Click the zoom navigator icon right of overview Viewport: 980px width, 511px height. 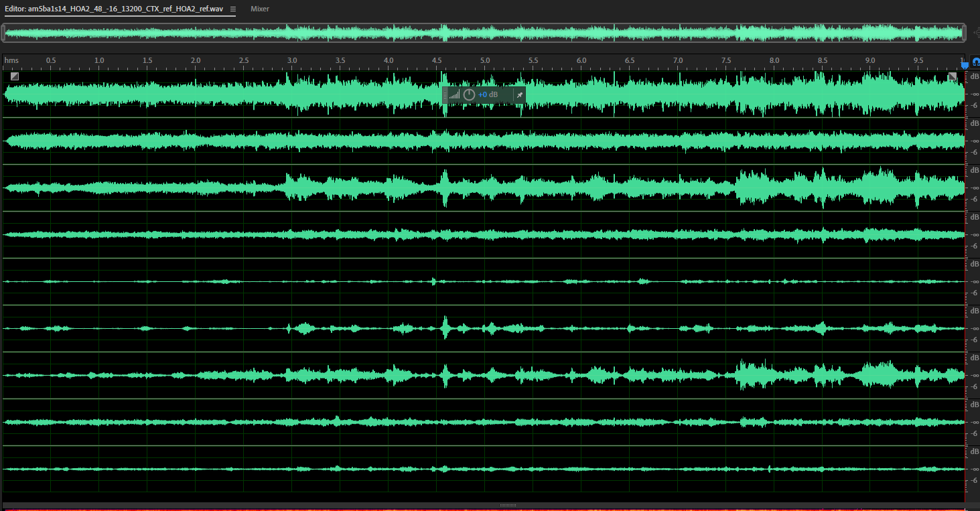point(974,33)
